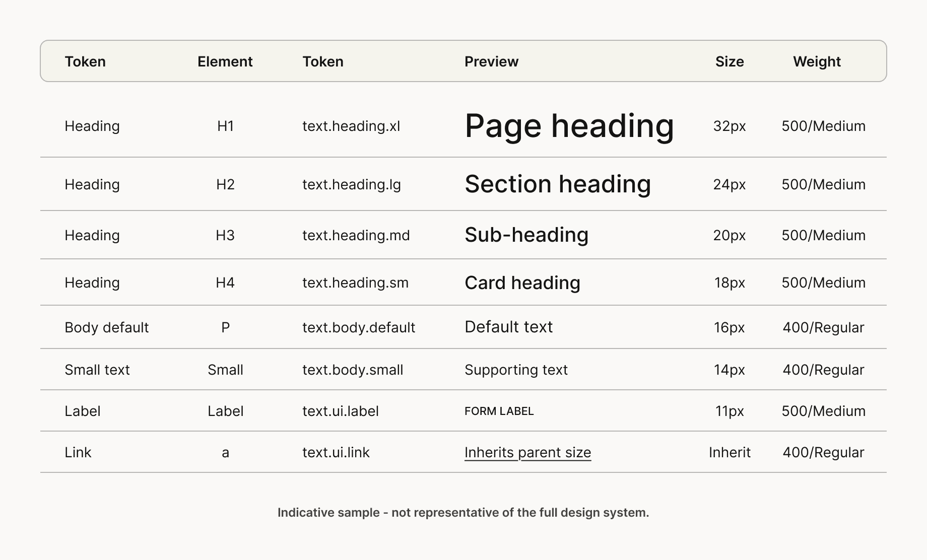Click the 'Section heading' preview

point(558,184)
